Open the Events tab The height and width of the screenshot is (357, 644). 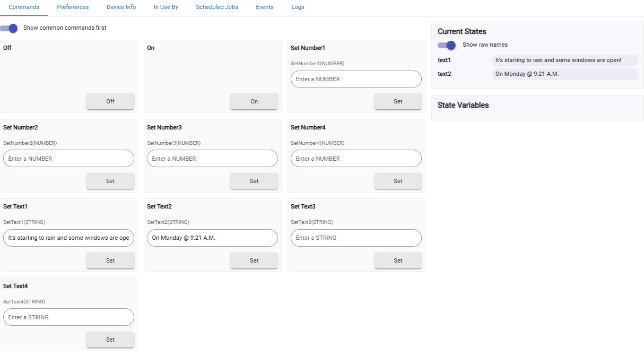pyautogui.click(x=264, y=7)
